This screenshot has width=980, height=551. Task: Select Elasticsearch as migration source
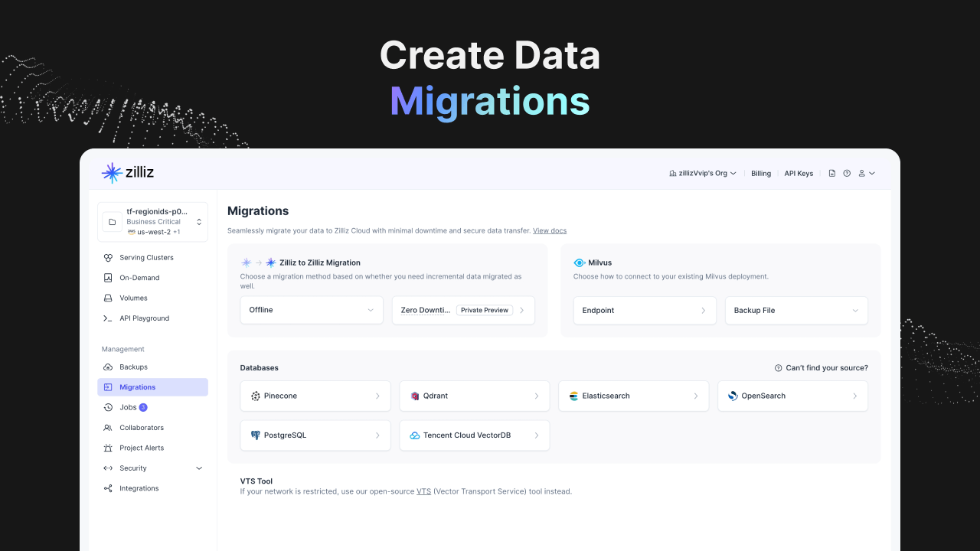(634, 396)
